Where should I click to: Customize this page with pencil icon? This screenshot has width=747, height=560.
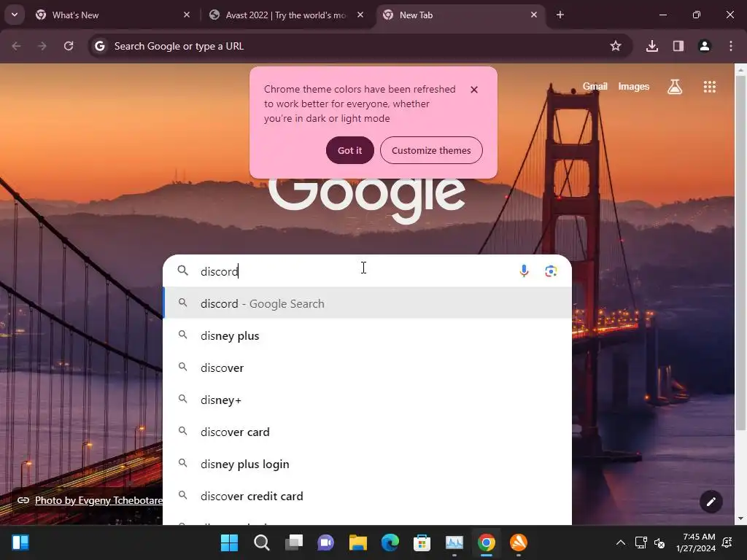pyautogui.click(x=711, y=502)
